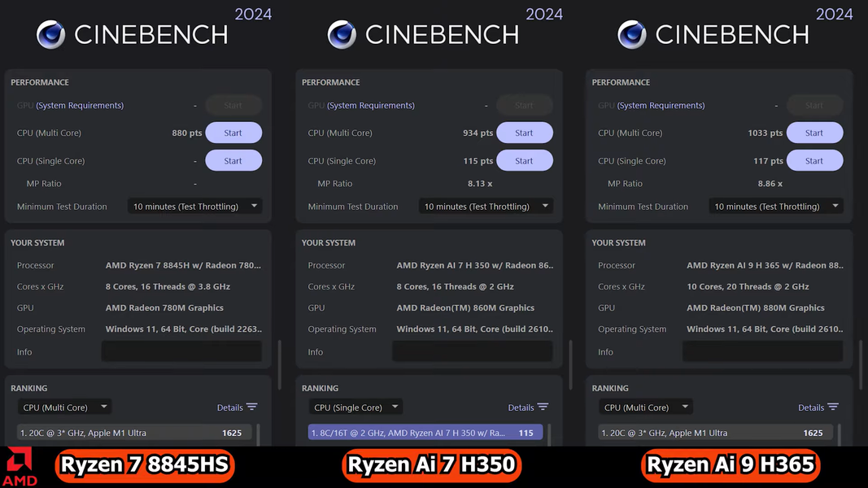Click the filter icon beside the CPU (Single Core) ranking

(543, 407)
